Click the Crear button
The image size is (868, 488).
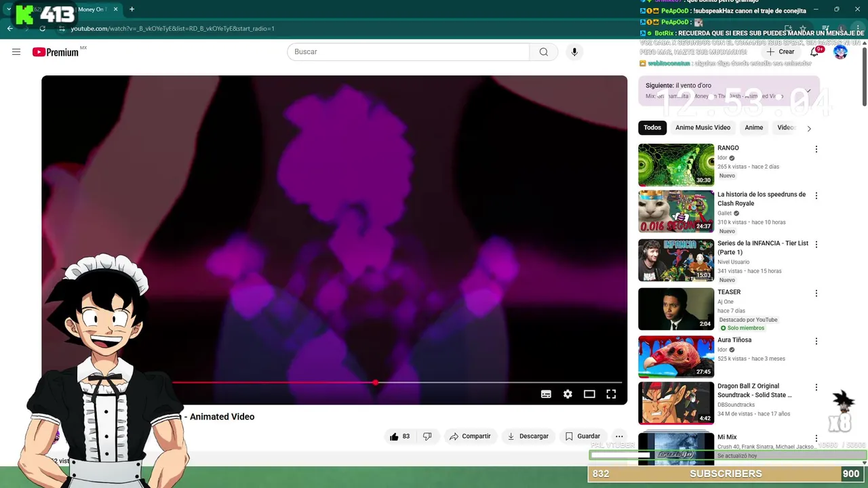tap(781, 52)
